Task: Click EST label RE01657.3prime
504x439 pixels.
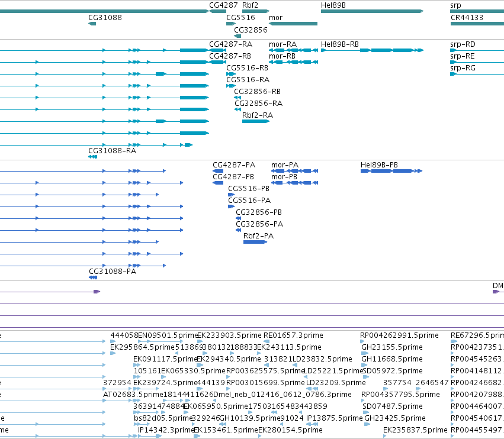Action: (293, 335)
